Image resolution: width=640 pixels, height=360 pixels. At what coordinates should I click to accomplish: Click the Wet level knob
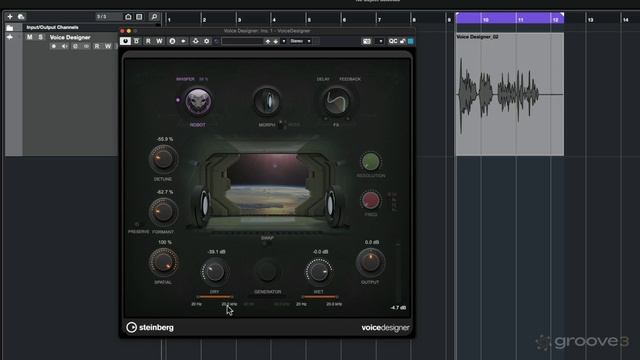[x=319, y=272]
